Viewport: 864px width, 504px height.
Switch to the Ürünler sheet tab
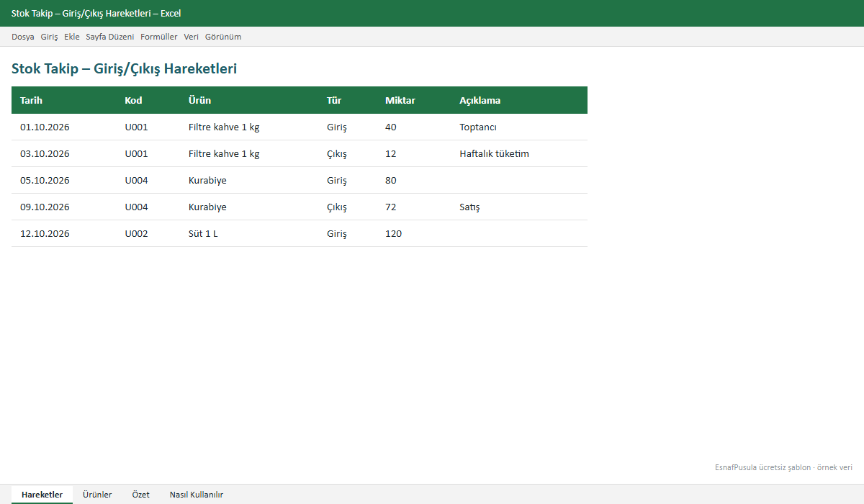(97, 495)
